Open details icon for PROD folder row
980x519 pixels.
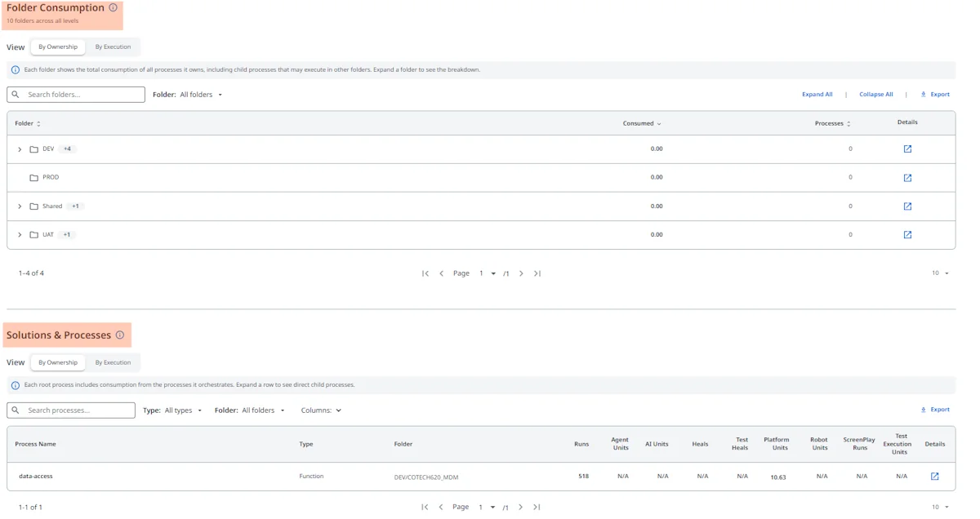pyautogui.click(x=907, y=178)
